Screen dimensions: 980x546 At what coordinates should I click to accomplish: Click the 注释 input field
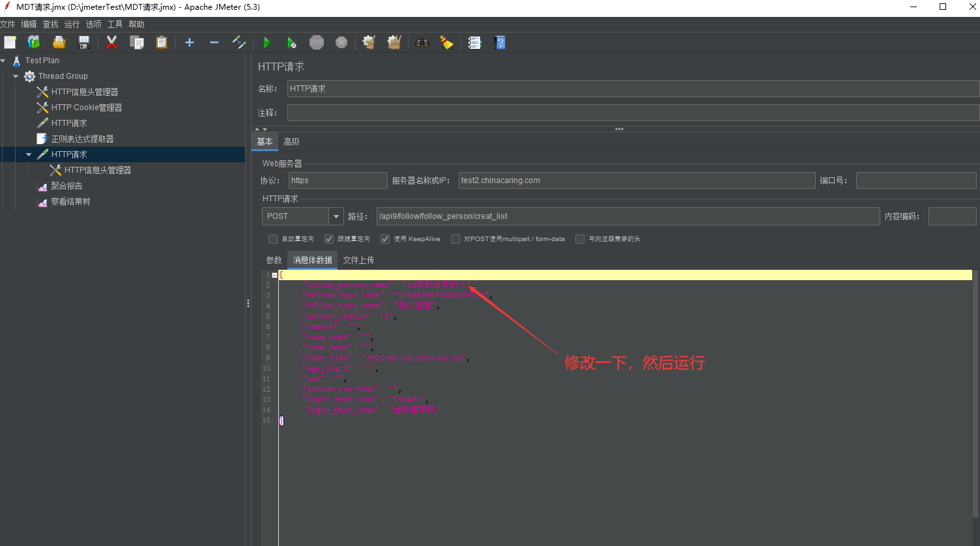(x=633, y=113)
